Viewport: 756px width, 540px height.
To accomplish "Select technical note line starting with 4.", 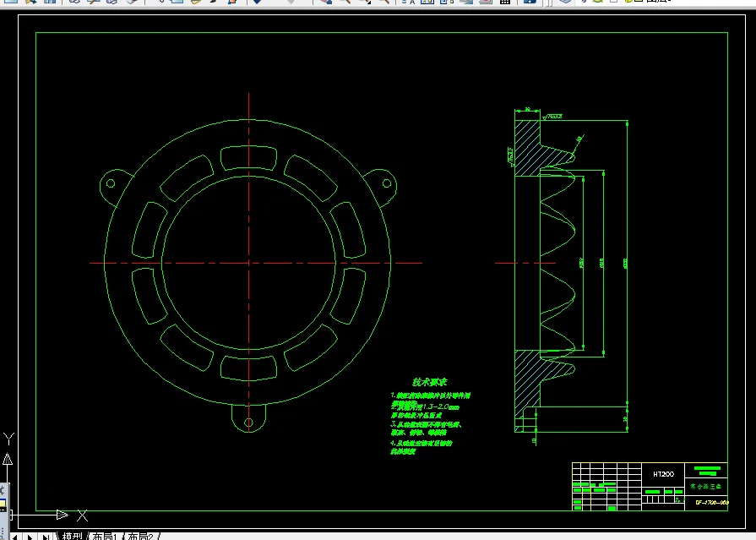I will pyautogui.click(x=421, y=443).
